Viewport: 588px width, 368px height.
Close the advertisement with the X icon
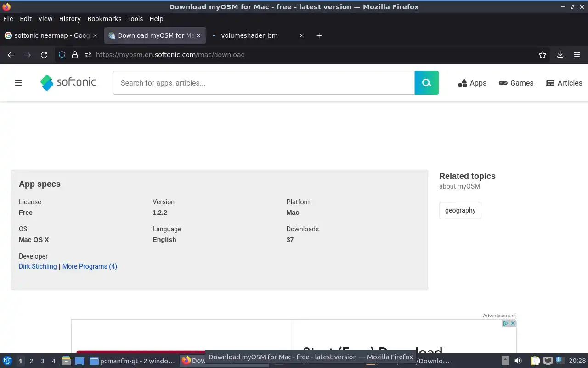point(513,323)
